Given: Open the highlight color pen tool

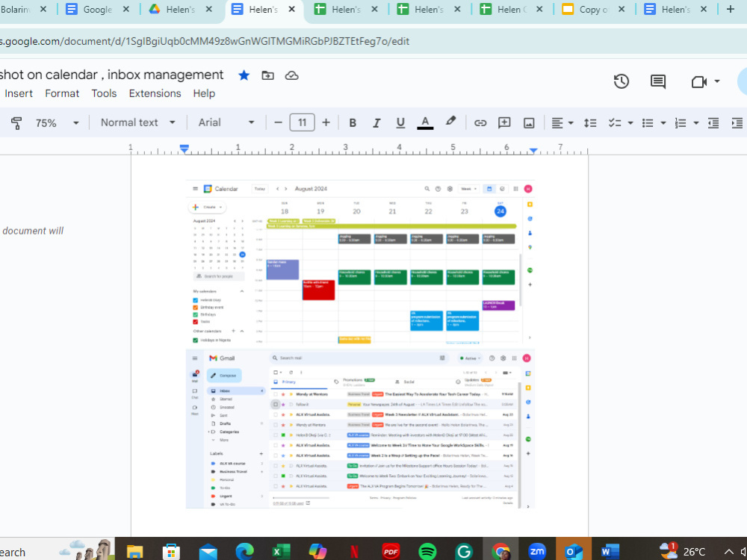Looking at the screenshot, I should [450, 122].
